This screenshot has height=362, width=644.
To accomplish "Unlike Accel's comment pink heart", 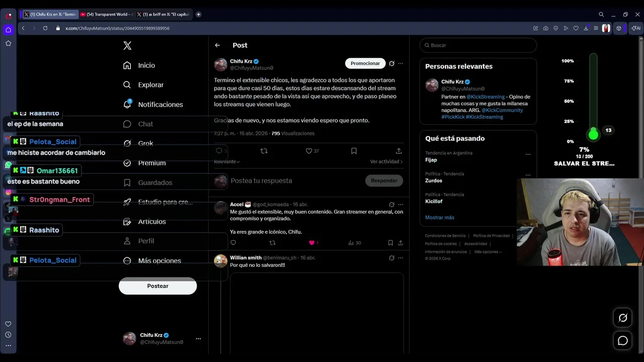I will [x=313, y=243].
